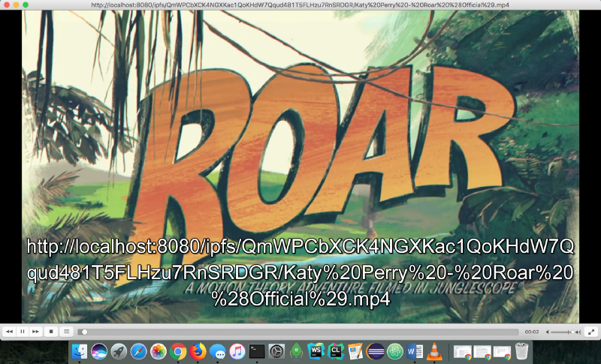Open Atom editor from the dock
This screenshot has height=364, width=601.
pos(395,351)
